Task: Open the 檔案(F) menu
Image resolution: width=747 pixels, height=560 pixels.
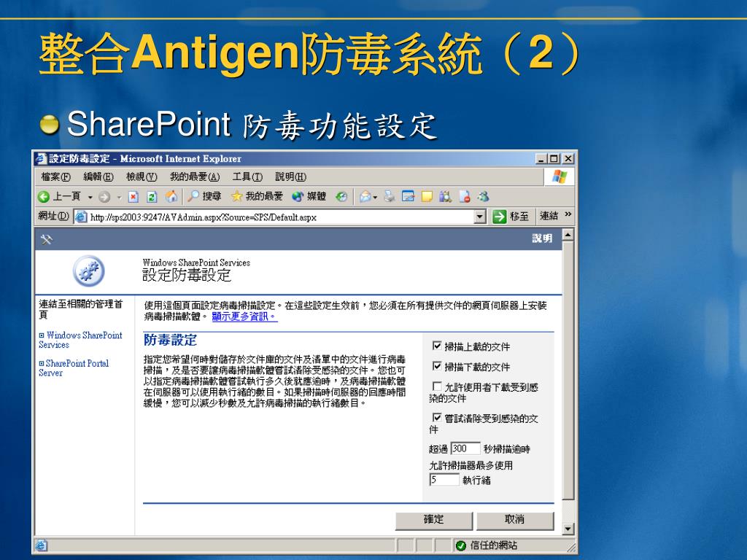Action: coord(55,177)
